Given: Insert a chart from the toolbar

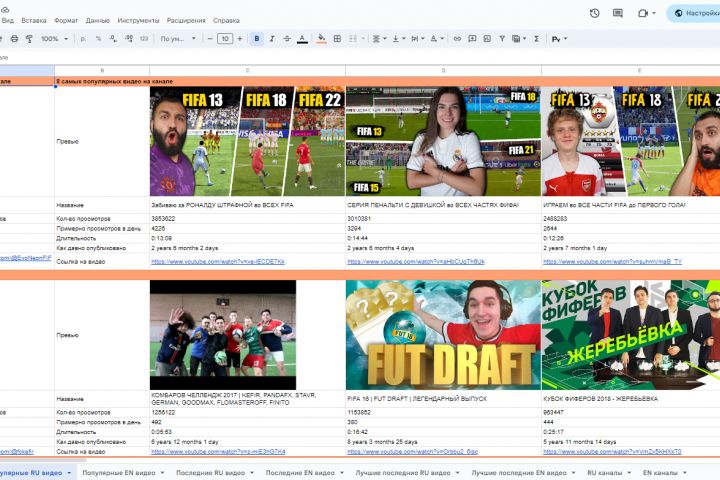Looking at the screenshot, I should (487, 39).
